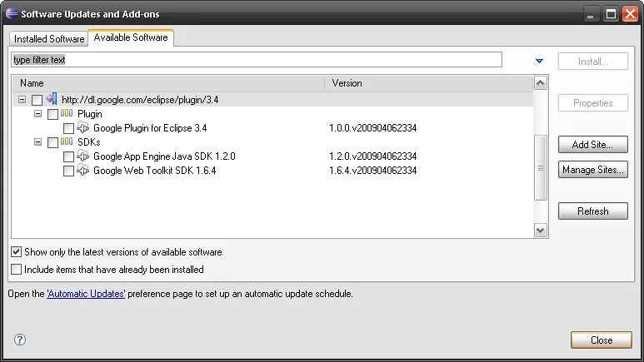Open the Manage Sites... dialog
Image resolution: width=644 pixels, height=362 pixels.
592,170
